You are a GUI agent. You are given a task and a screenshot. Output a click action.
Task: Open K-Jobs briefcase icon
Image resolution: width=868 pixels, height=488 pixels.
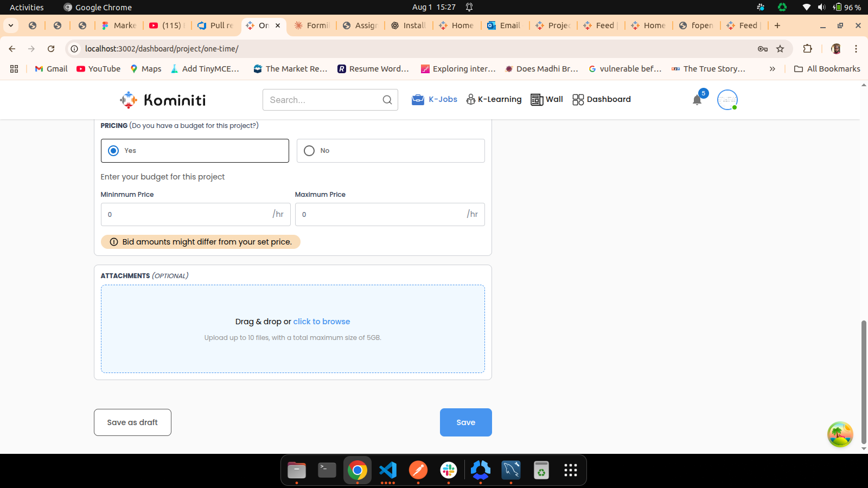click(x=418, y=100)
